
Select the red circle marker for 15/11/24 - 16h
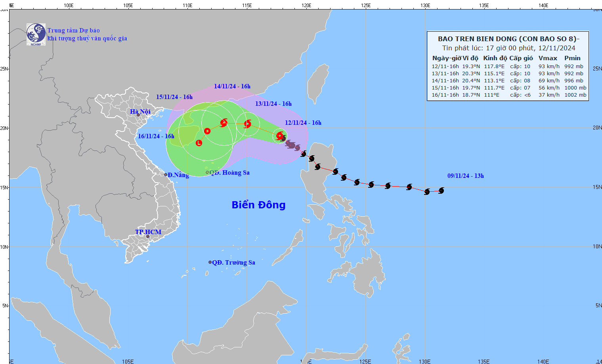coord(207,131)
